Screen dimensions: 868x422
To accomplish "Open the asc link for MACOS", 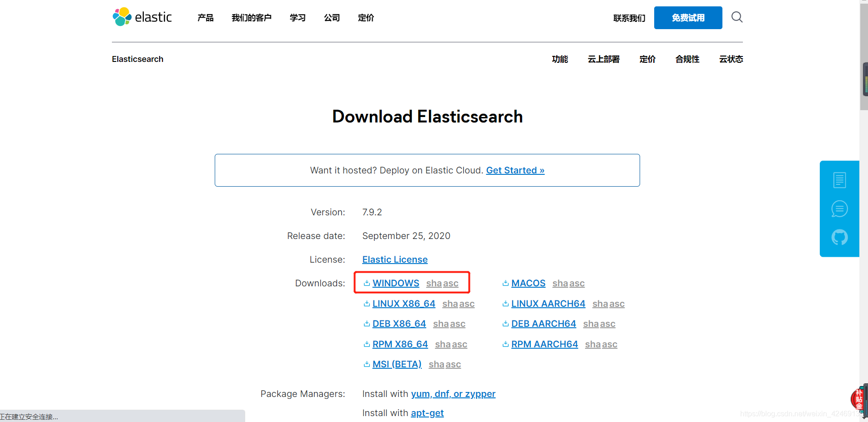I will pyautogui.click(x=577, y=283).
